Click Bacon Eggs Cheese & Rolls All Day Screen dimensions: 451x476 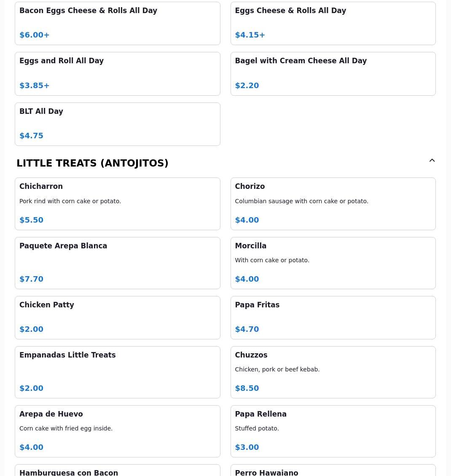[x=117, y=23]
